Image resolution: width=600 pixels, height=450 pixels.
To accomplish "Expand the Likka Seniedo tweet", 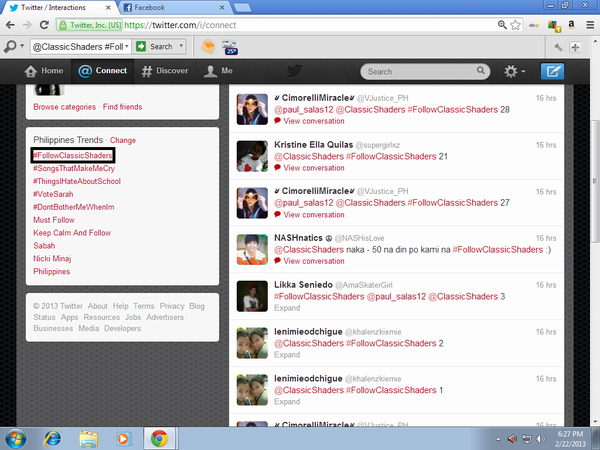I will click(287, 308).
